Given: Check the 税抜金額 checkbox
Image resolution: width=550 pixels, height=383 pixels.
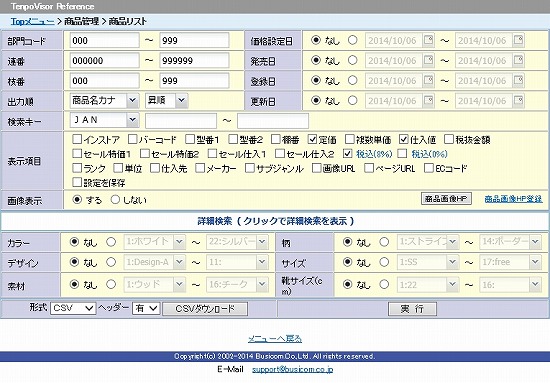Looking at the screenshot, I should [x=449, y=139].
